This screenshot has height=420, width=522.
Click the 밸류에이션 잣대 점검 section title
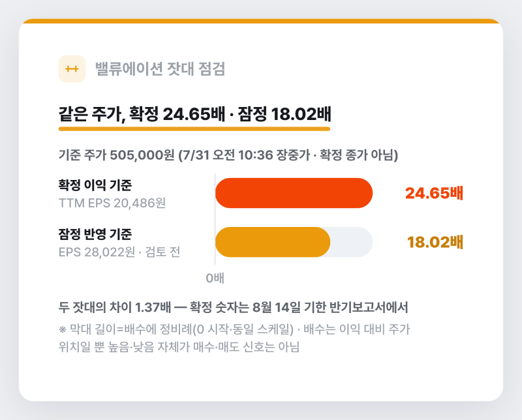coord(160,69)
